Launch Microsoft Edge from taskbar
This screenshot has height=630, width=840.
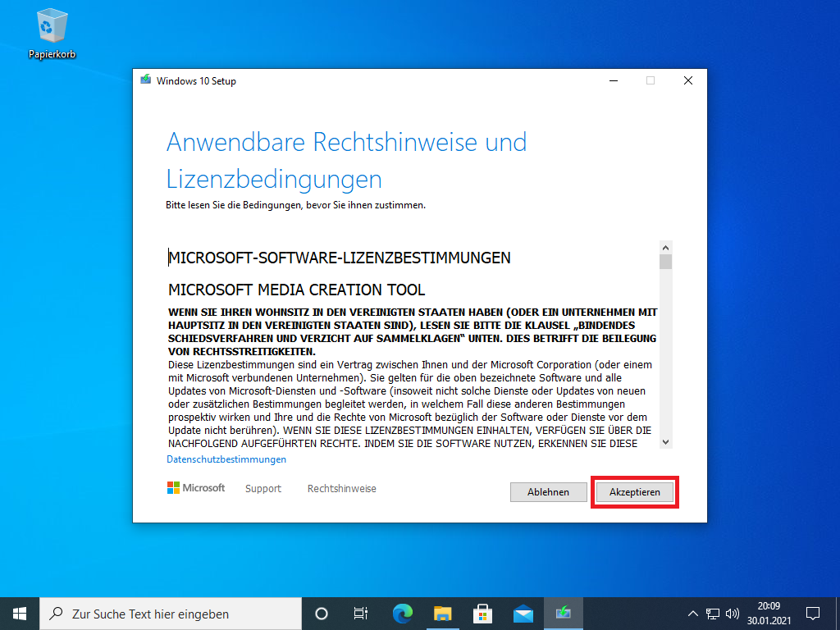[402, 614]
